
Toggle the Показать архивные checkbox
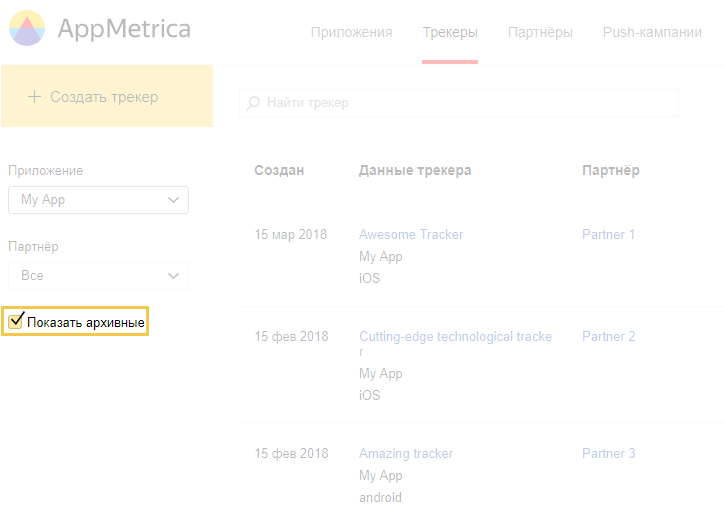[x=16, y=320]
